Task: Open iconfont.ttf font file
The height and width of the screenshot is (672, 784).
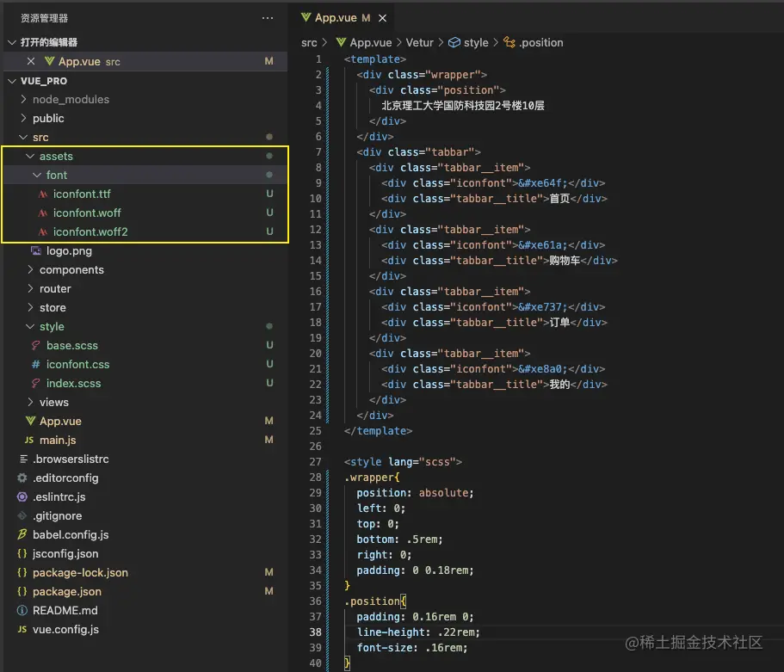Action: click(x=82, y=194)
